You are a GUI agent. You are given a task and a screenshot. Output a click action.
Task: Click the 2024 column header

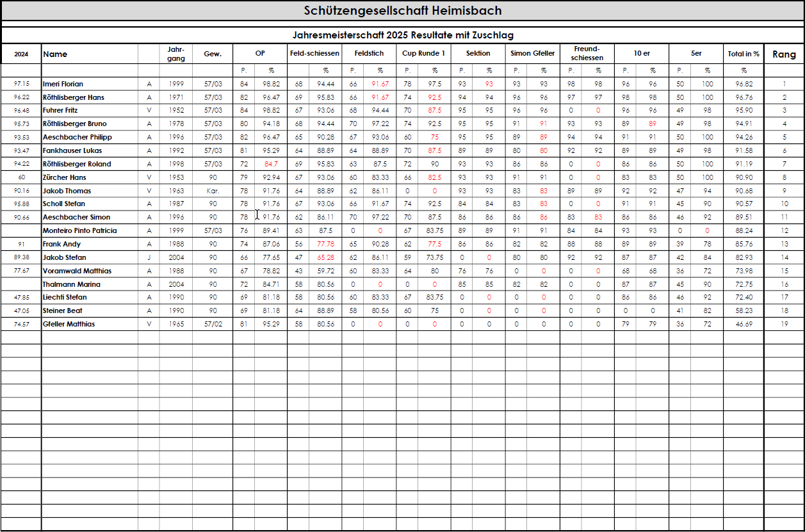pyautogui.click(x=21, y=54)
